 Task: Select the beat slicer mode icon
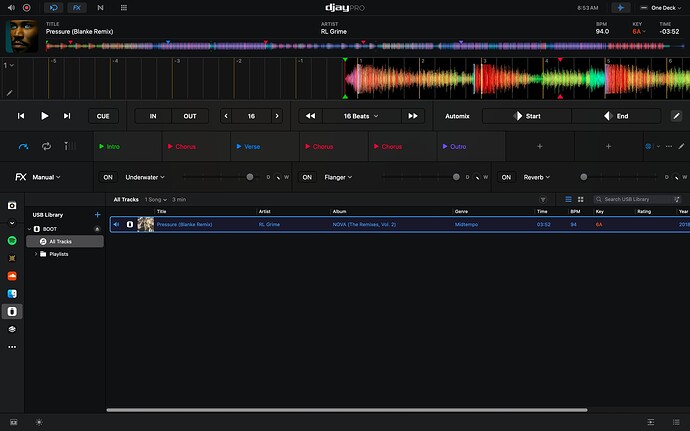coord(69,146)
